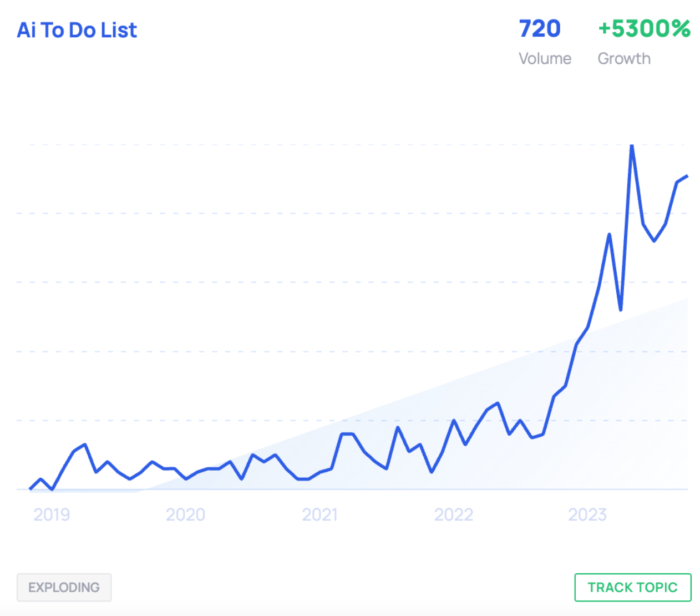The height and width of the screenshot is (616, 700).
Task: Select the 2019 axis label
Action: click(52, 514)
